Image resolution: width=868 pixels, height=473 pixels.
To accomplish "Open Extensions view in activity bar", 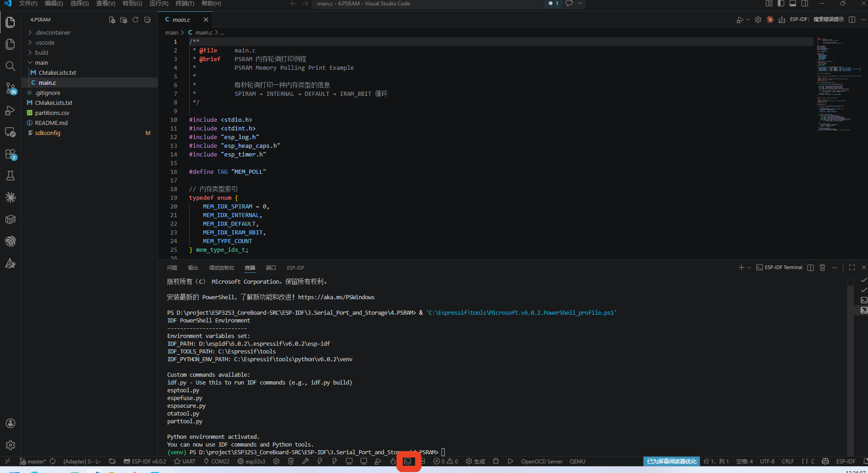I will (x=10, y=154).
